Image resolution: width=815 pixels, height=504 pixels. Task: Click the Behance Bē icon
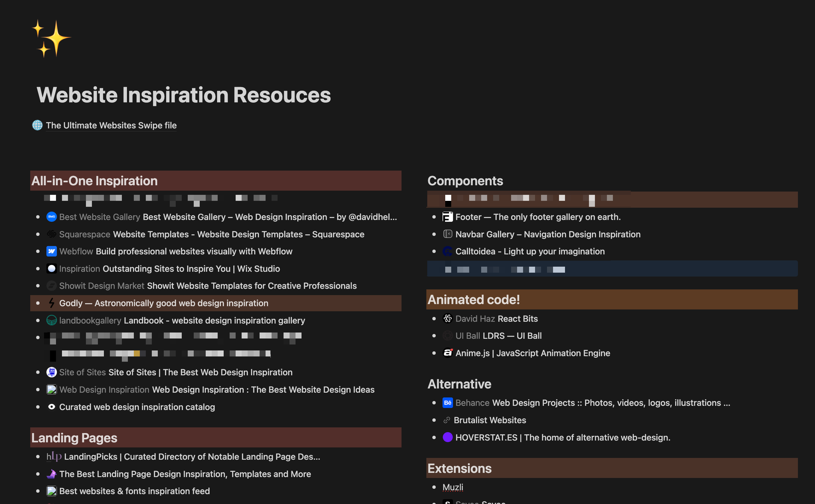[x=448, y=403]
